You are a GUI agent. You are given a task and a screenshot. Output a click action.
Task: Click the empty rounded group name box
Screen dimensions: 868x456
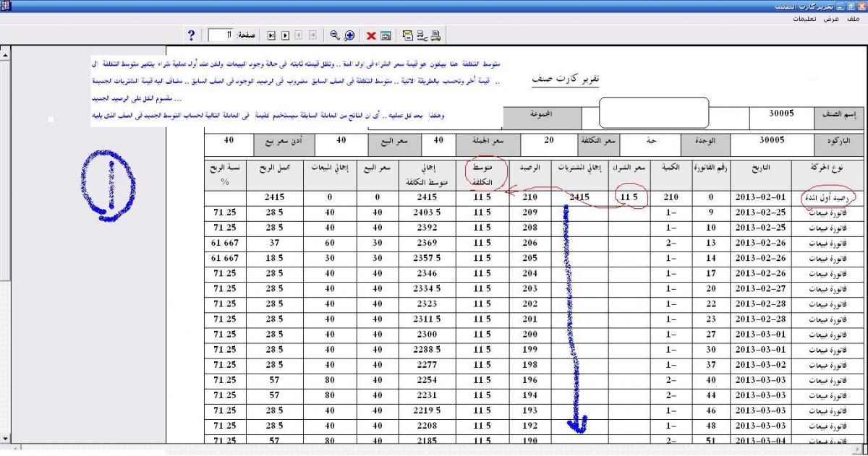pyautogui.click(x=645, y=113)
